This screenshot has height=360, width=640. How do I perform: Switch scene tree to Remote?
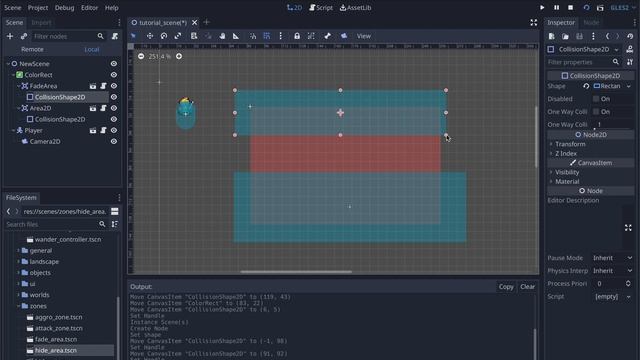(32, 49)
